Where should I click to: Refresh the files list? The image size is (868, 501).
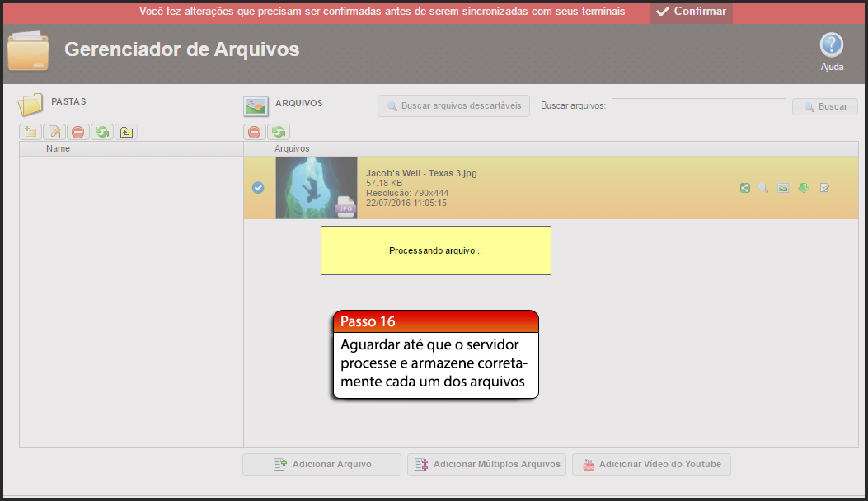[279, 132]
